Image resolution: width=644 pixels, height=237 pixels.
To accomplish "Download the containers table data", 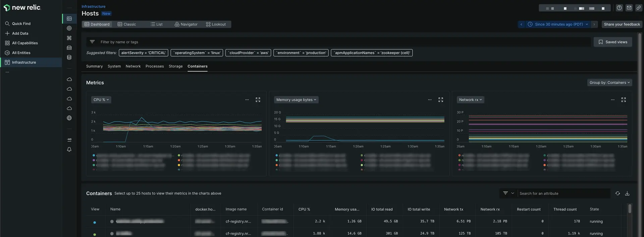I will pos(627,193).
